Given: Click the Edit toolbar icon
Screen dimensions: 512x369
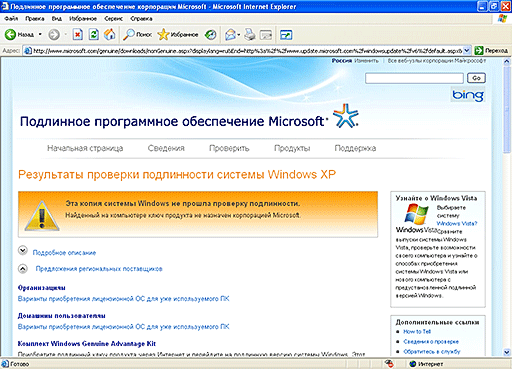Looking at the screenshot, I should point(266,35).
